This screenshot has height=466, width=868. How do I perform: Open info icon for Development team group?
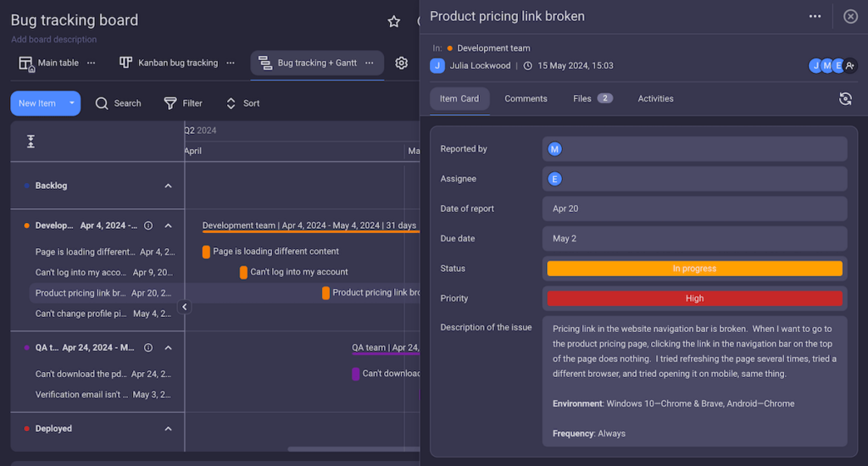click(x=148, y=226)
